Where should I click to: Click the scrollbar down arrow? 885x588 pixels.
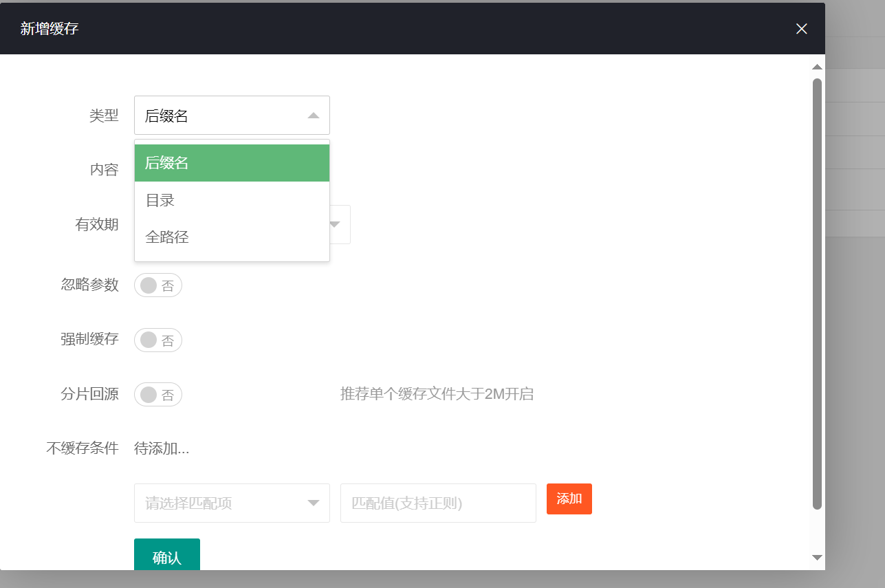pyautogui.click(x=817, y=558)
